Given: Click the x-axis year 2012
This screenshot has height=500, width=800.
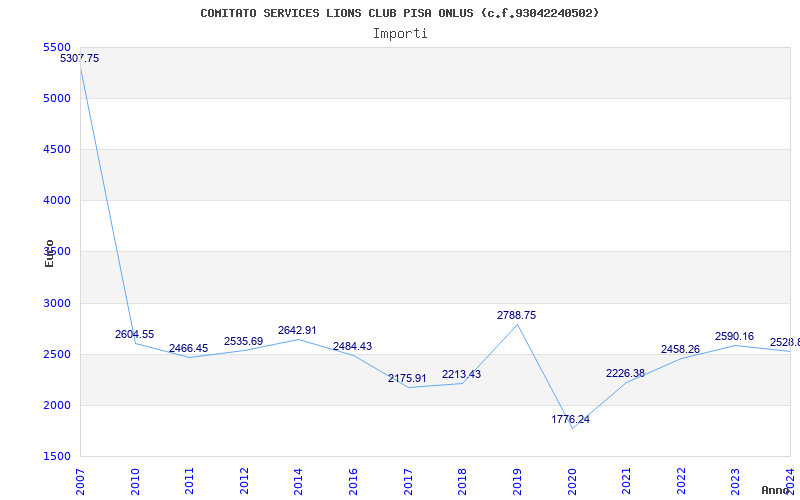Looking at the screenshot, I should click(244, 481).
